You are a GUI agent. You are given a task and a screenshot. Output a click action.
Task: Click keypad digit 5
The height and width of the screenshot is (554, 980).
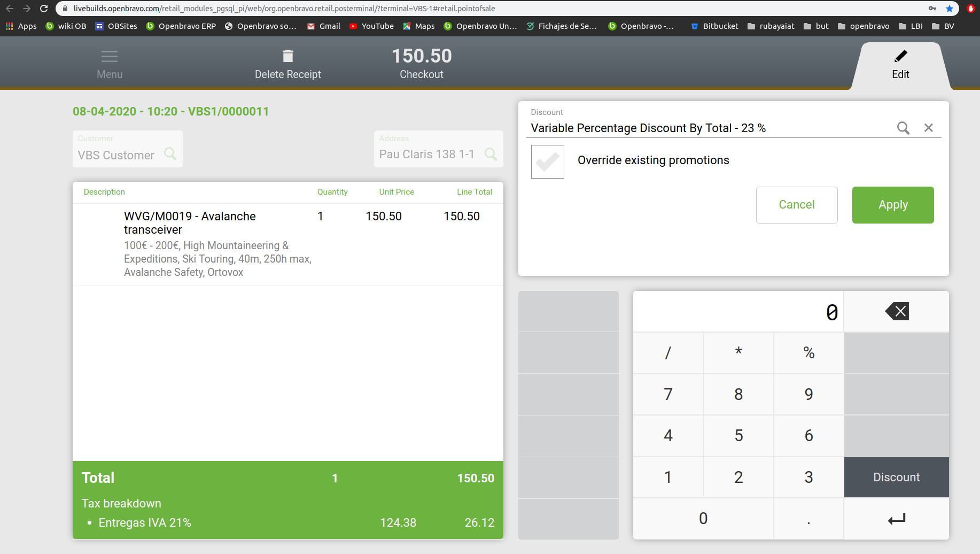738,435
